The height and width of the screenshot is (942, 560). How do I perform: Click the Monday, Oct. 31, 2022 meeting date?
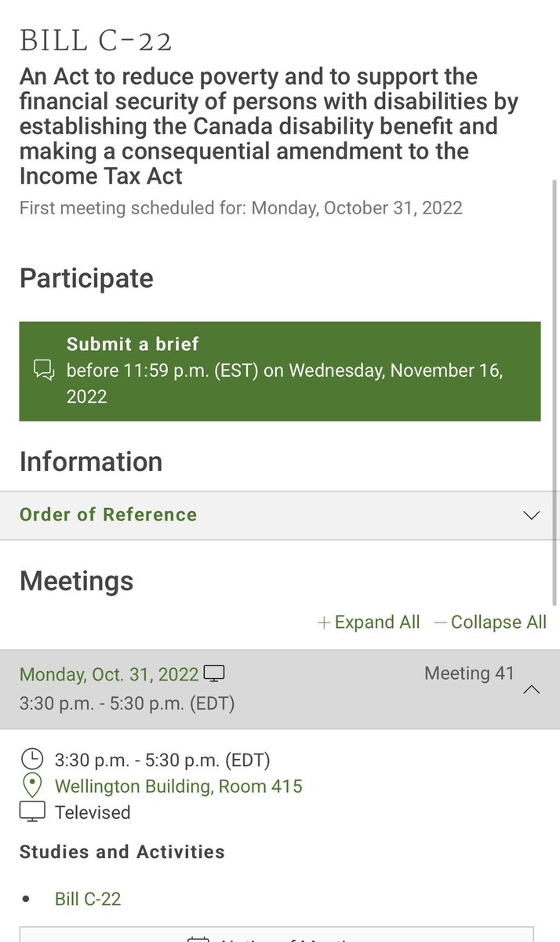pyautogui.click(x=109, y=674)
